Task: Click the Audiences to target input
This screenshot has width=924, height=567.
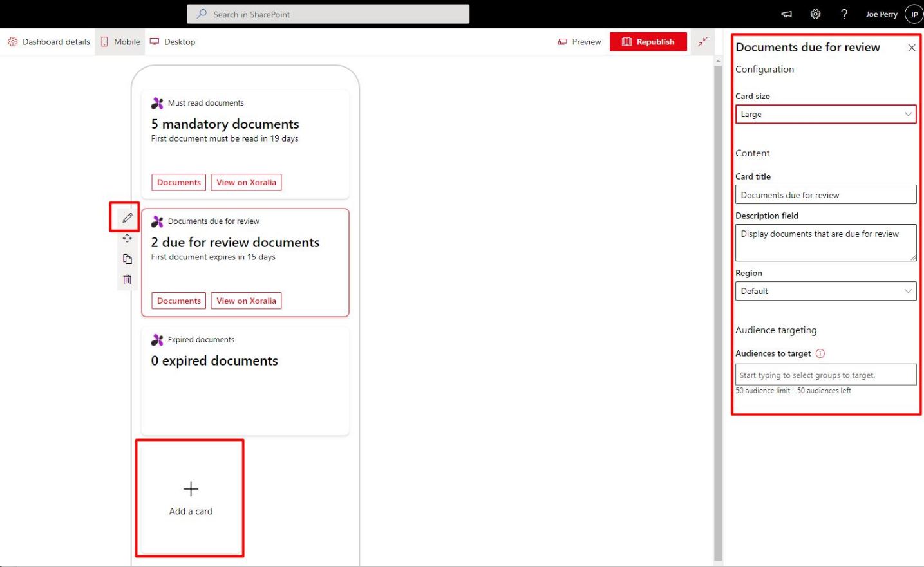Action: pos(825,375)
